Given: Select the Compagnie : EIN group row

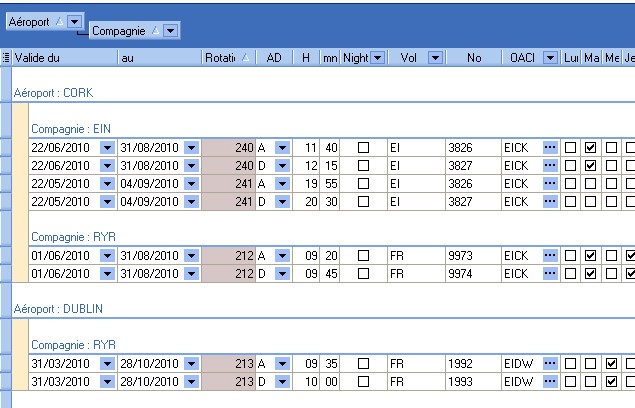Looking at the screenshot, I should [70, 128].
